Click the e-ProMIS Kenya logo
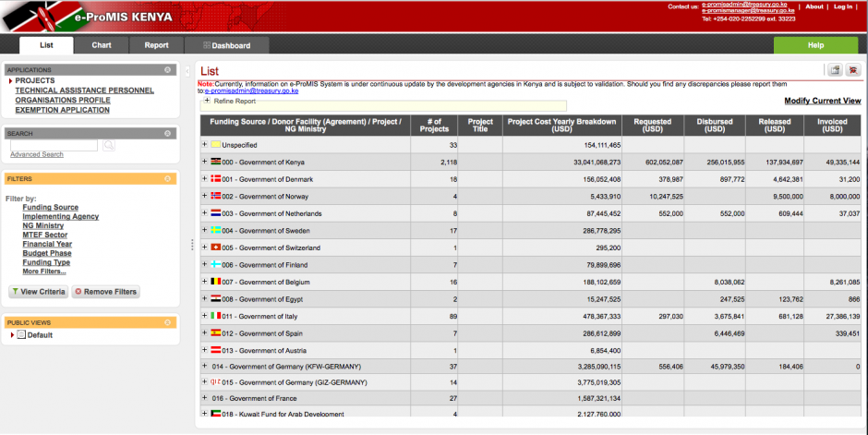The width and height of the screenshot is (868, 435). tap(89, 17)
